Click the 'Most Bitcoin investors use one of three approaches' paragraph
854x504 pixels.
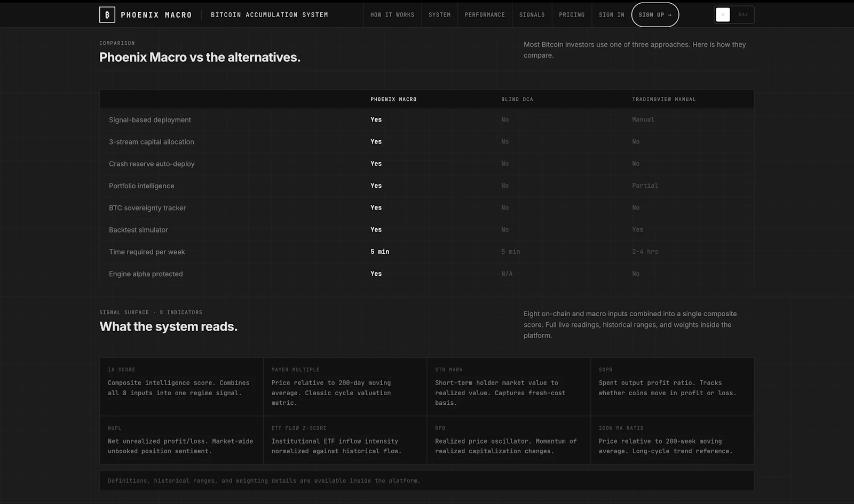pyautogui.click(x=635, y=50)
